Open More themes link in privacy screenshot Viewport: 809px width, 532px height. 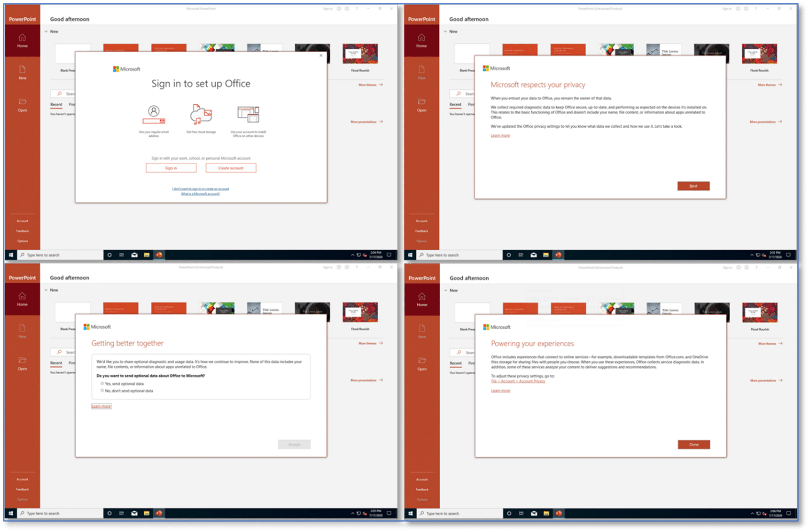point(770,85)
